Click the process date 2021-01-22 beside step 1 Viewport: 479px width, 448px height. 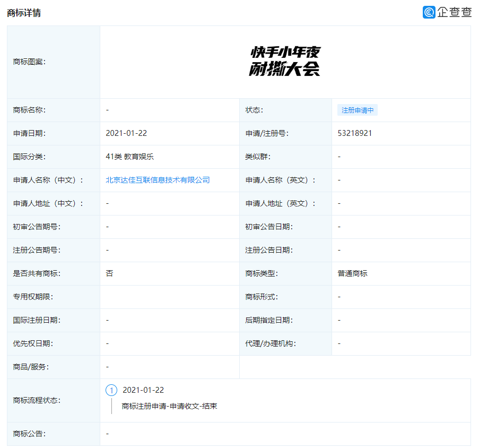(x=143, y=390)
